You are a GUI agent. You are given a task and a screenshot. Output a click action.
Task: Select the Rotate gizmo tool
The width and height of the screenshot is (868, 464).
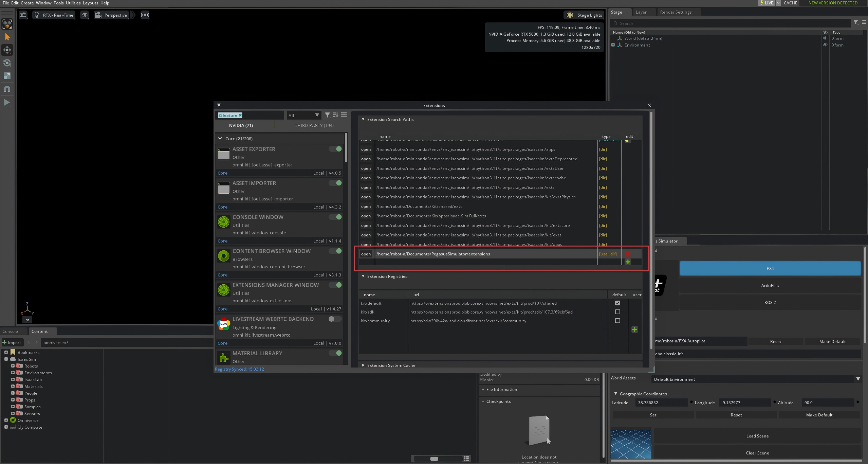point(7,63)
